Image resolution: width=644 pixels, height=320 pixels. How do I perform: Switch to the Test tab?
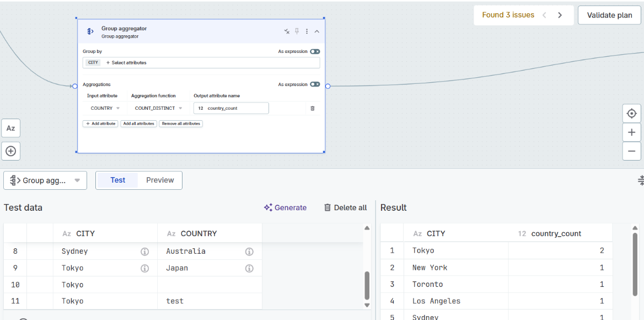pyautogui.click(x=117, y=180)
